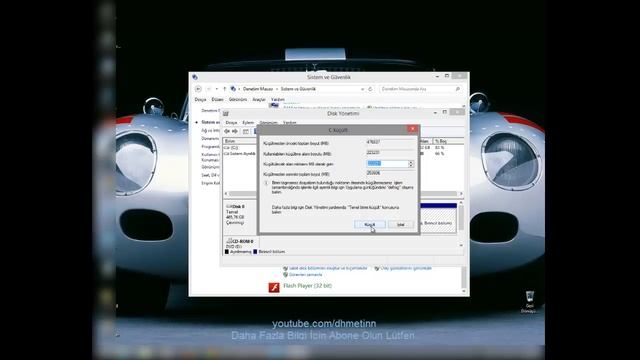Click the Flash Player icon

click(x=274, y=287)
